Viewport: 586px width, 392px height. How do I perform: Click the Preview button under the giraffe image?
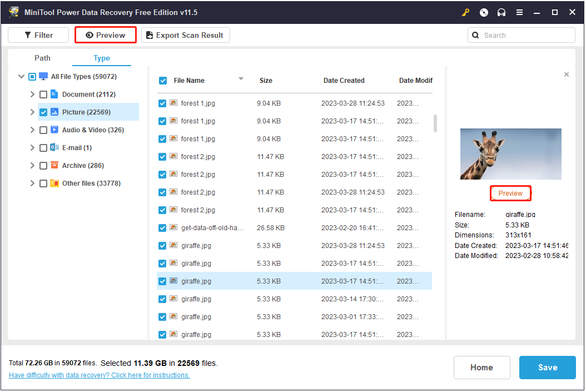[x=510, y=193]
